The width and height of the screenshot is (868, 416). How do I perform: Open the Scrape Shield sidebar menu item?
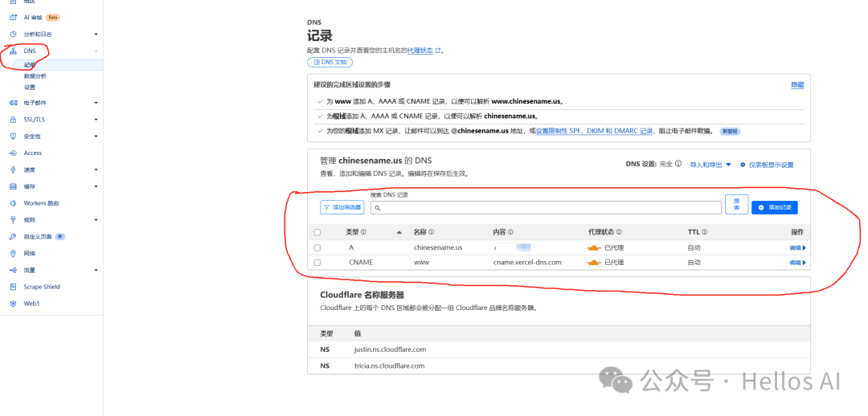click(x=42, y=287)
